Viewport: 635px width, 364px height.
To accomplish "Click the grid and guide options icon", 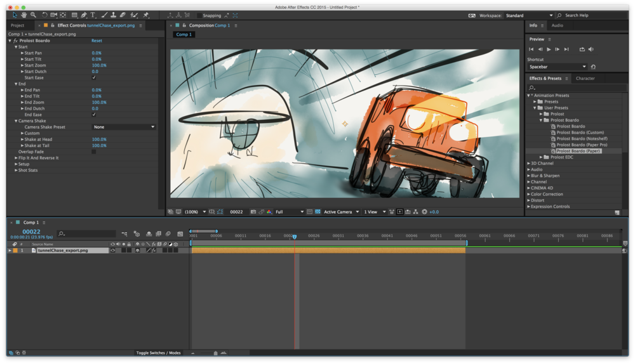I will click(212, 212).
